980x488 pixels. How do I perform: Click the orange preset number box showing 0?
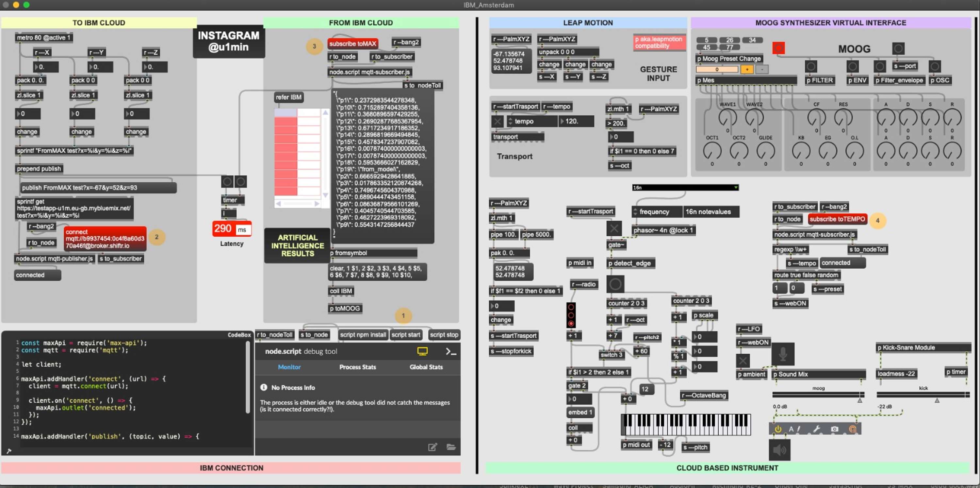717,69
